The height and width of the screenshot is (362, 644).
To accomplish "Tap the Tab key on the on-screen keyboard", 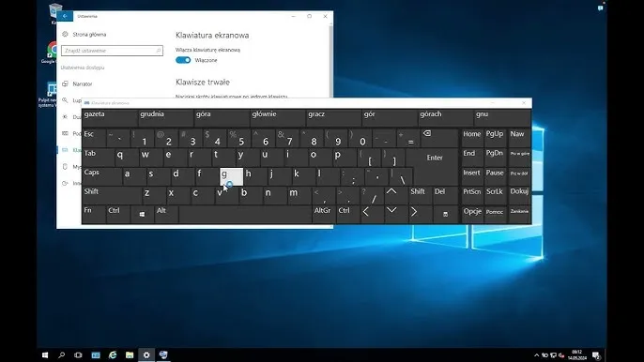I will [98, 158].
